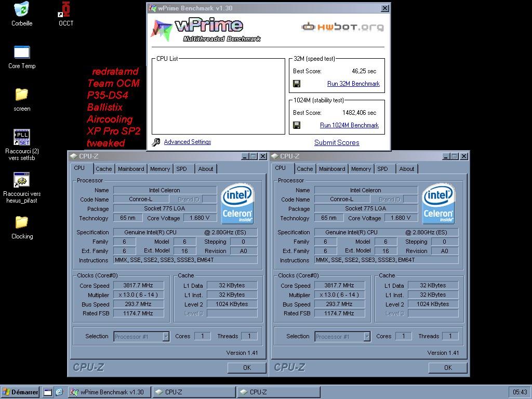Click Level 2 cache value in left CPU-Z

[x=232, y=304]
